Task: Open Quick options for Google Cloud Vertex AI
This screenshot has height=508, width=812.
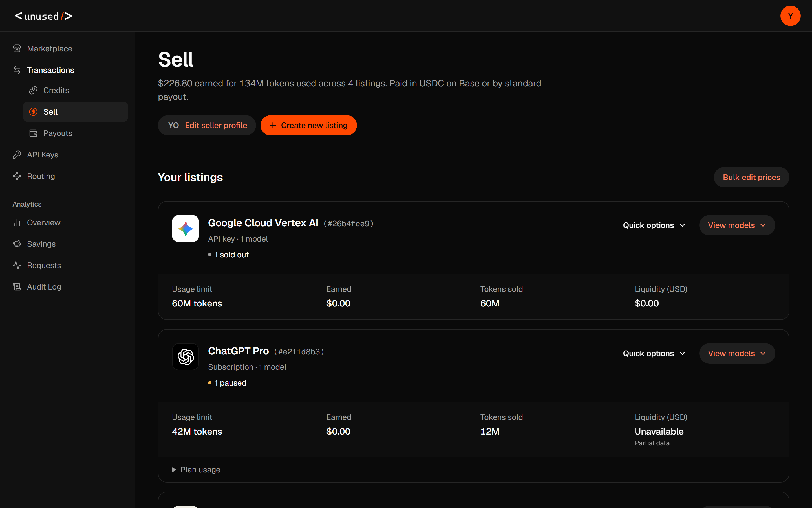Action: (x=654, y=225)
